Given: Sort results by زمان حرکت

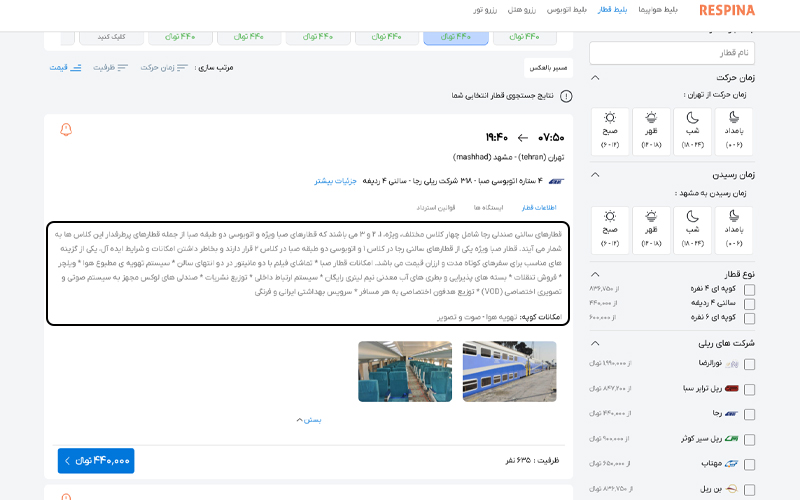Looking at the screenshot, I should (x=164, y=67).
